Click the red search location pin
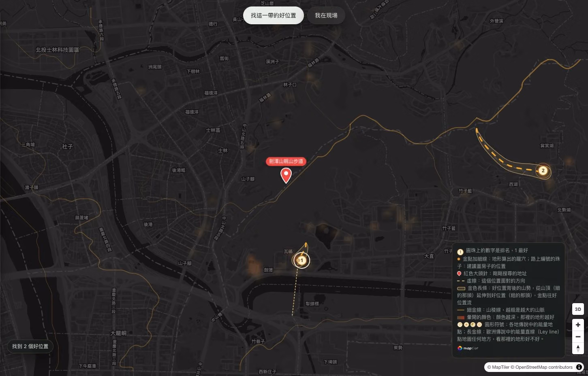Image resolution: width=588 pixels, height=376 pixels. point(286,176)
